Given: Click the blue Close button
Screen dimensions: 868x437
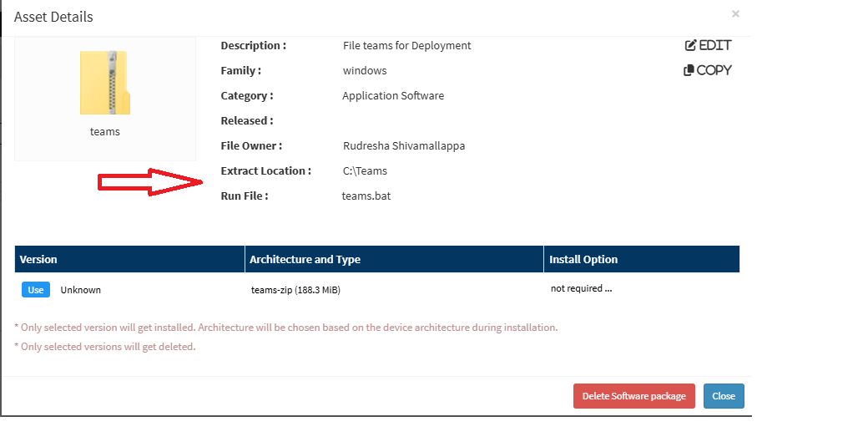Looking at the screenshot, I should coord(724,396).
